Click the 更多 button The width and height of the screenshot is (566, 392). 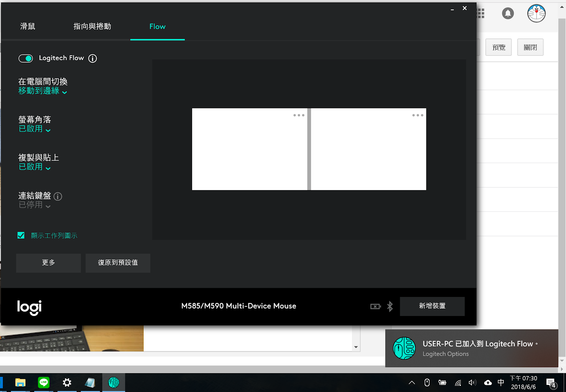tap(48, 263)
